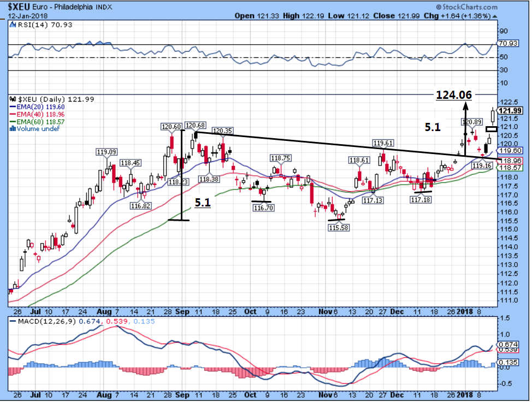Image resolution: width=532 pixels, height=402 pixels.
Task: Click the 119.61 price label
Action: (x=383, y=143)
